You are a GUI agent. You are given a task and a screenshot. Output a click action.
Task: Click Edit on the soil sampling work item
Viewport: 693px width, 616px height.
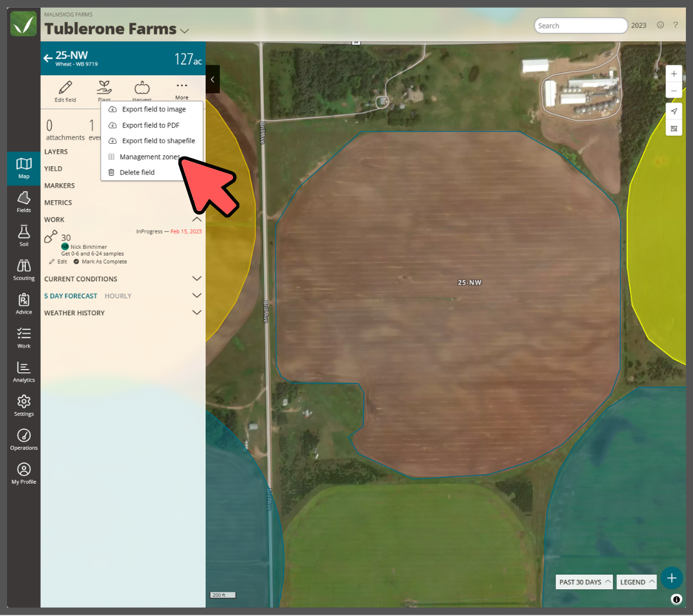[58, 262]
